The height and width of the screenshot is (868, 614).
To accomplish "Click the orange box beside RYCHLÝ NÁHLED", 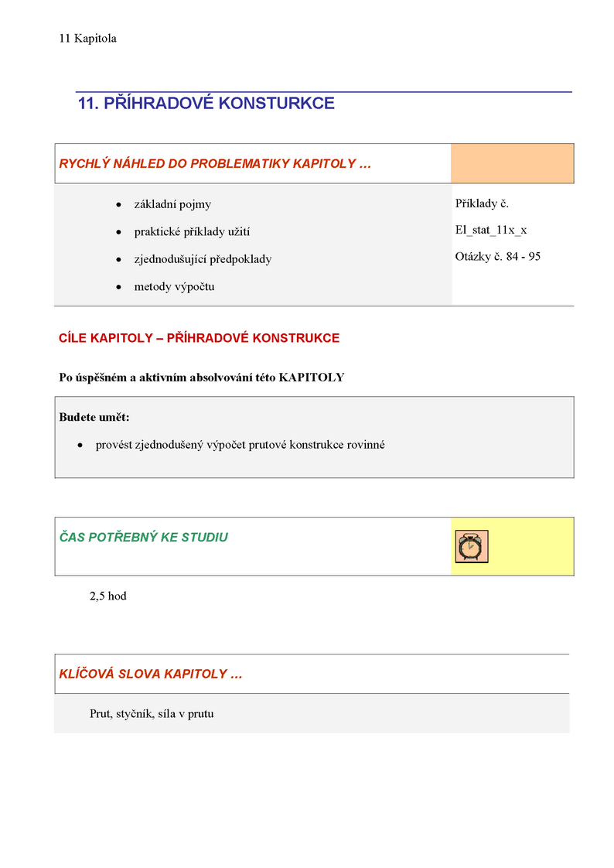I will click(512, 163).
